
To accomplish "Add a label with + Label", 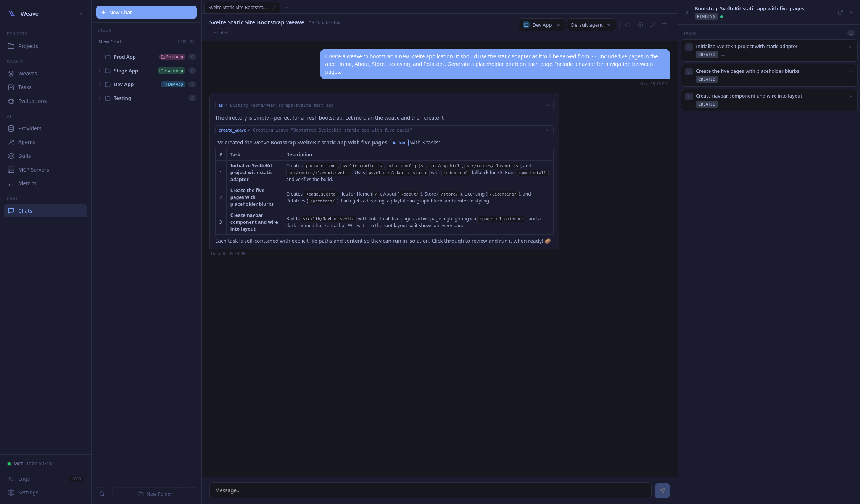I will tap(221, 32).
